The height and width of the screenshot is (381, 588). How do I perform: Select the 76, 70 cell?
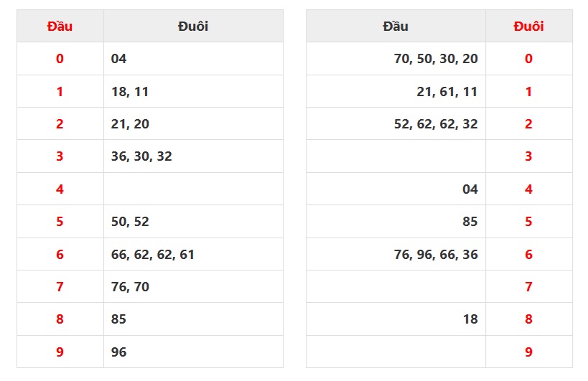pos(130,286)
